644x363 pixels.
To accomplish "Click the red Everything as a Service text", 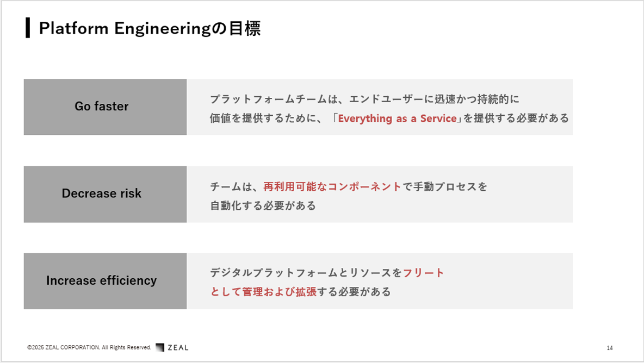I will pos(397,118).
